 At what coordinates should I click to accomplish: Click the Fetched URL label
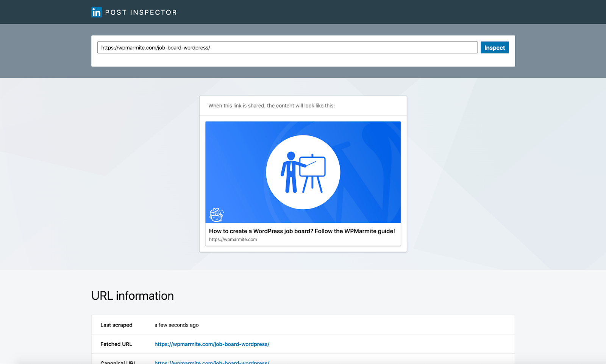(116, 344)
